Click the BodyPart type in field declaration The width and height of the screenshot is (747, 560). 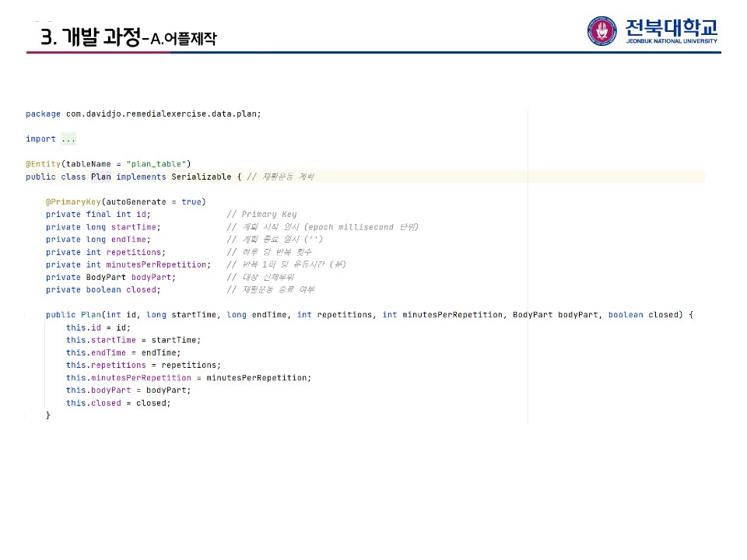click(x=106, y=277)
